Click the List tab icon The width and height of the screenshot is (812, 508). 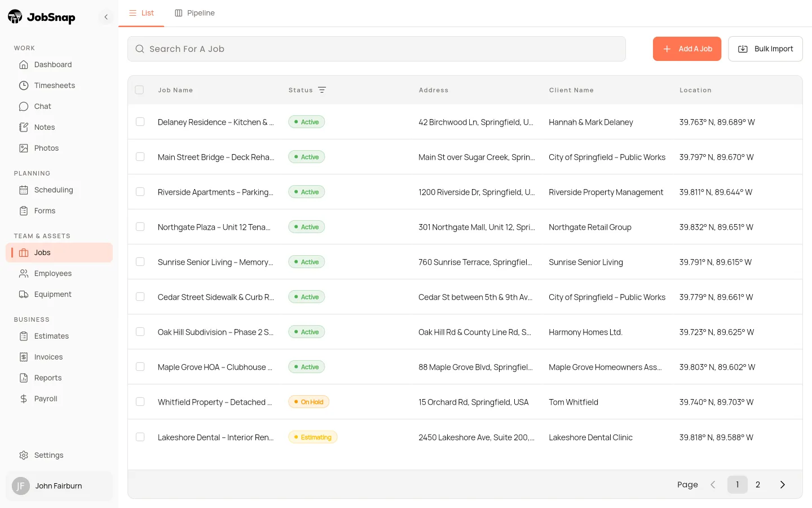(133, 13)
